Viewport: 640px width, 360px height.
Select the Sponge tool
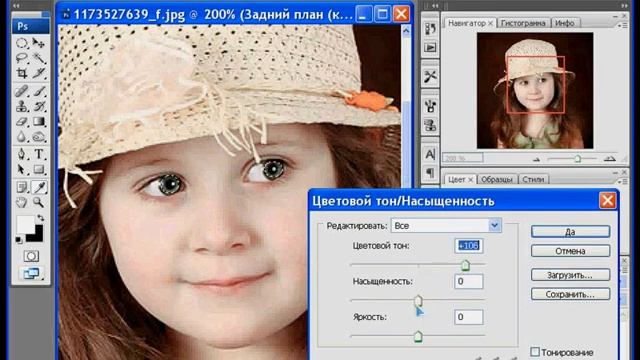[x=39, y=137]
